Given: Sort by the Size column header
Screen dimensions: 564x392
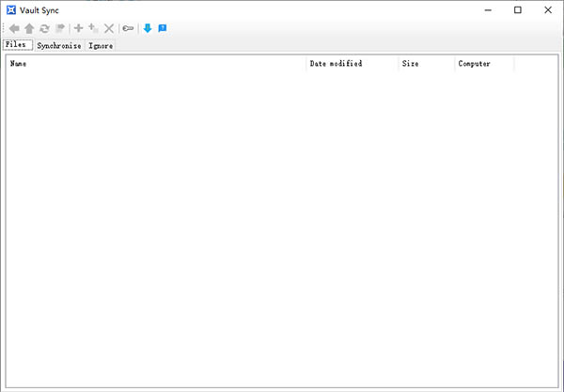Looking at the screenshot, I should pos(426,64).
